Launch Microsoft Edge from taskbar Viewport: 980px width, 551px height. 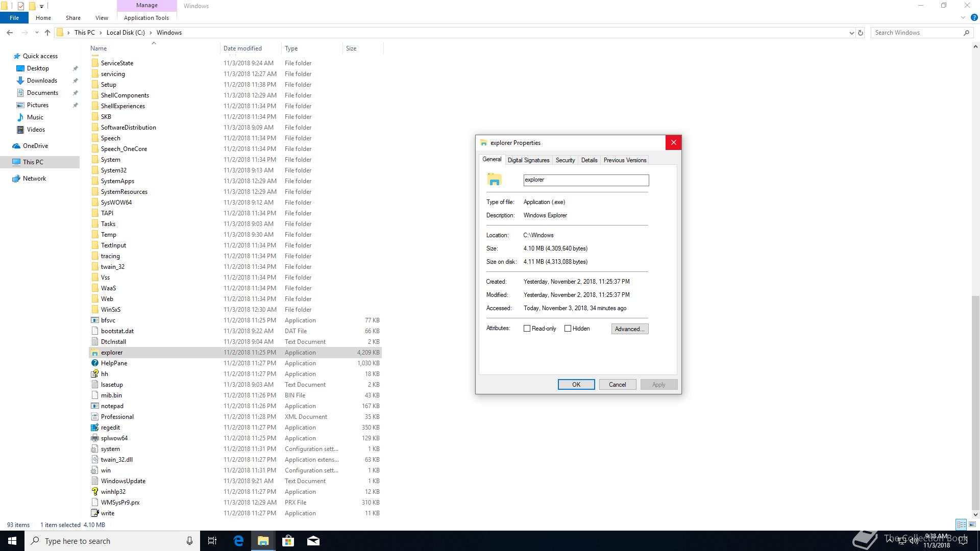[x=238, y=541]
